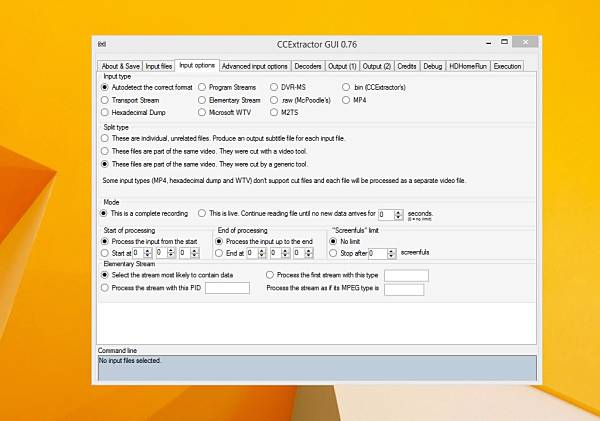
Task: Go to the Credits tab
Action: 406,66
